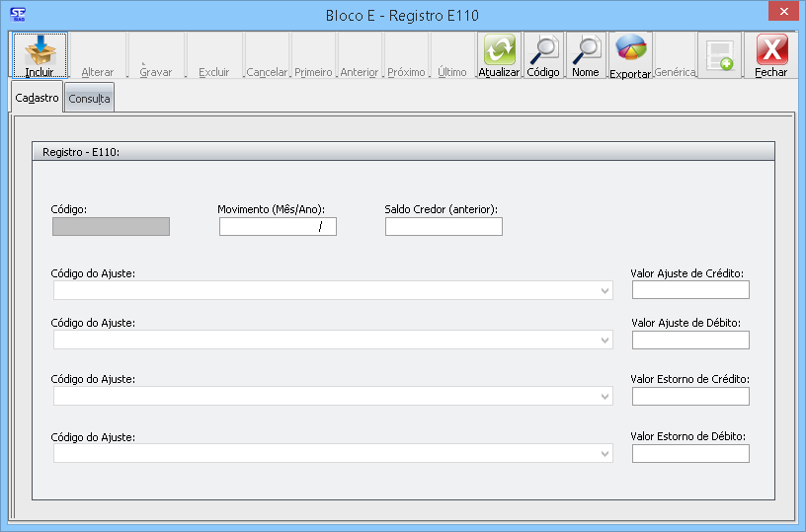Open the second Código do Ajuste dropdown
This screenshot has width=806, height=532.
(x=604, y=340)
